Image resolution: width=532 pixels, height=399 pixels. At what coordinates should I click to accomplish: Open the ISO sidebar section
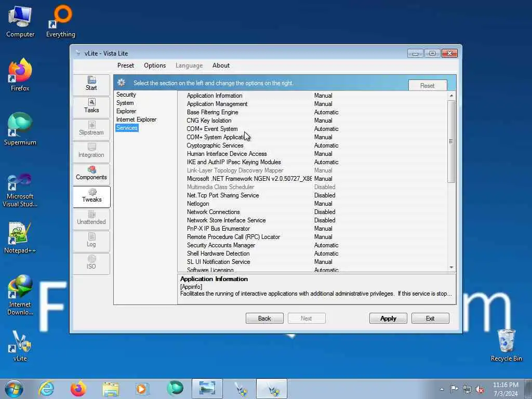click(91, 263)
